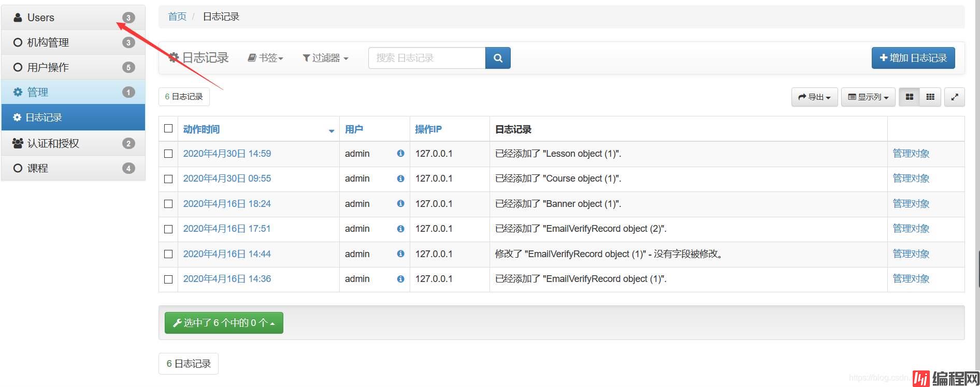Open the 选中了 6 个中的 0 个 actions dropdown
The height and width of the screenshot is (387, 980).
[x=224, y=323]
